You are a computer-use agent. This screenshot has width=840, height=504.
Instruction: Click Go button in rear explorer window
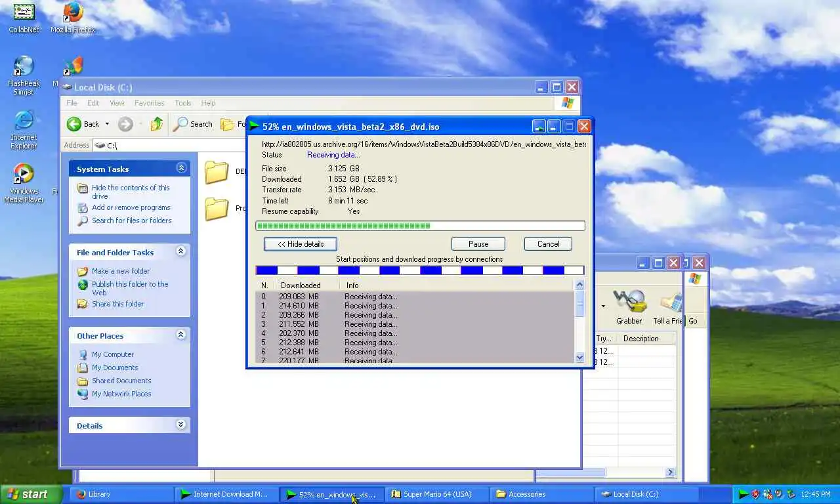tap(693, 321)
